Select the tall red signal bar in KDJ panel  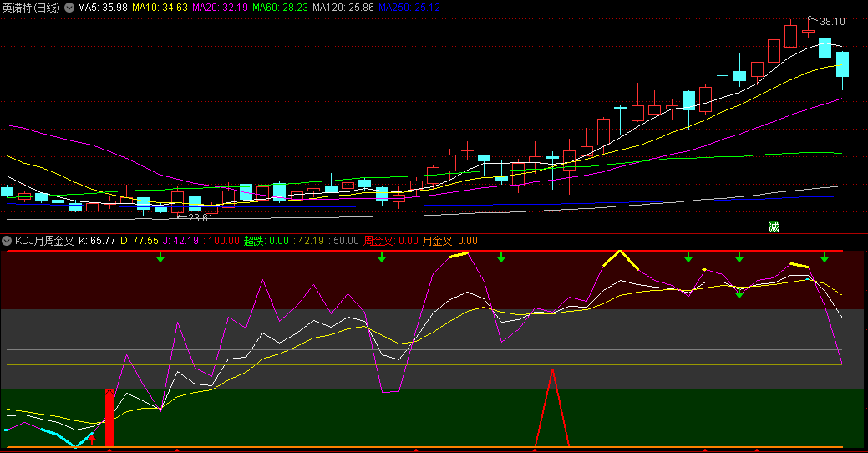[x=109, y=417]
